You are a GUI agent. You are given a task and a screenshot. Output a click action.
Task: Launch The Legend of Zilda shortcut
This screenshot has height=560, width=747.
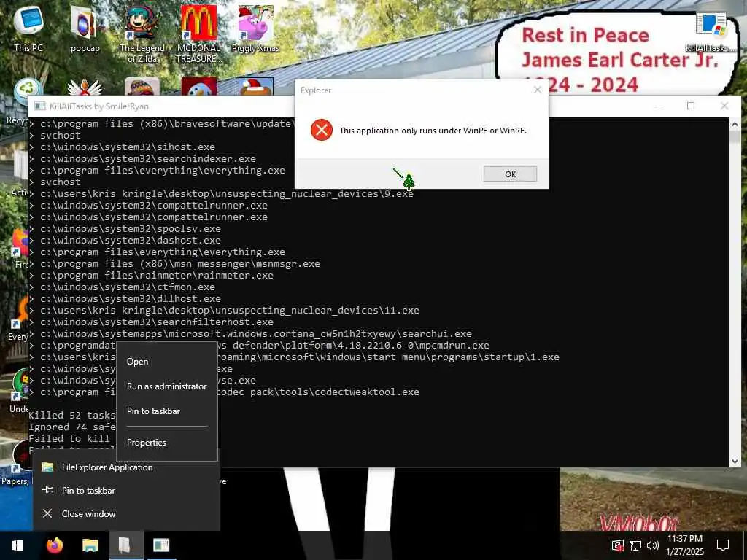click(142, 34)
